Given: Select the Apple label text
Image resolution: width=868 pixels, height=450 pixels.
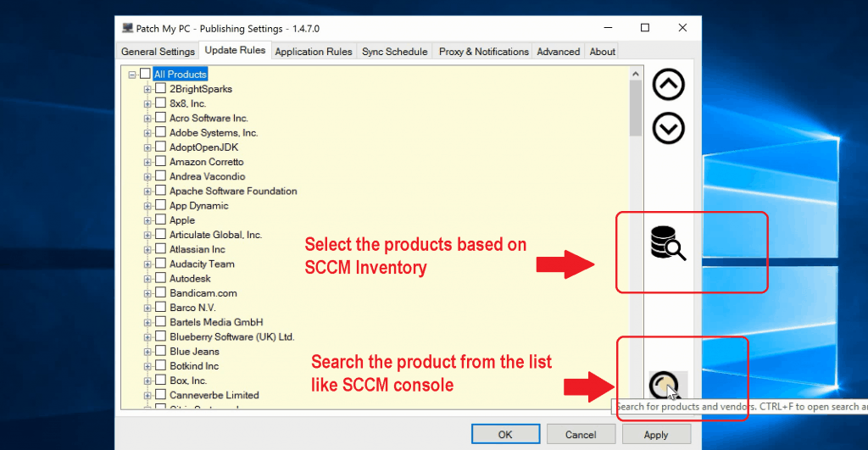Looking at the screenshot, I should pyautogui.click(x=182, y=220).
